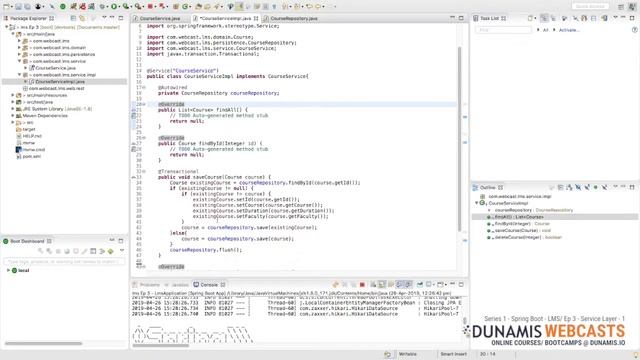640x360 pixels.
Task: Select deleteCourse(Integer) in Outline
Action: [x=528, y=237]
